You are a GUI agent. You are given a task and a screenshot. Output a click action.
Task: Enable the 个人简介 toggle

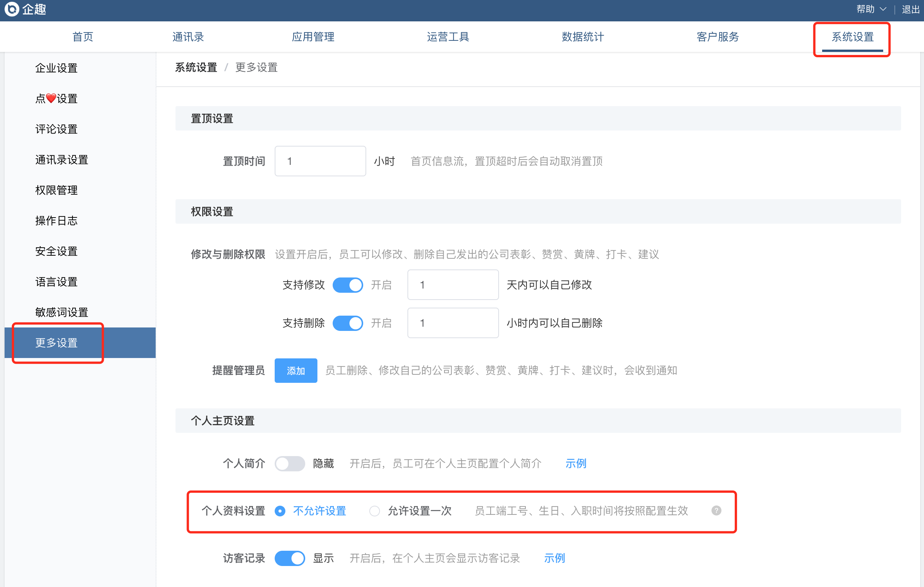[x=290, y=463]
